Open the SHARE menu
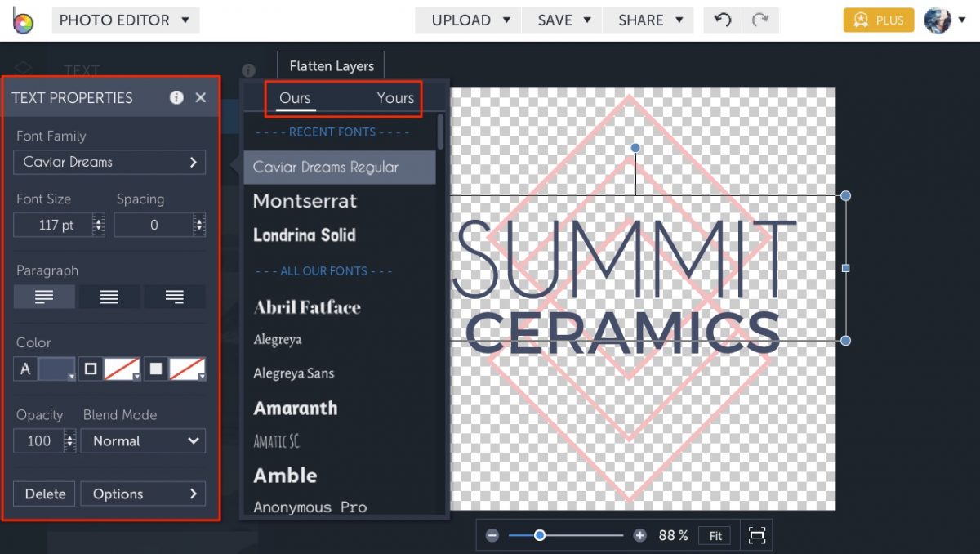Screen dimensions: 980x554 click(x=649, y=20)
